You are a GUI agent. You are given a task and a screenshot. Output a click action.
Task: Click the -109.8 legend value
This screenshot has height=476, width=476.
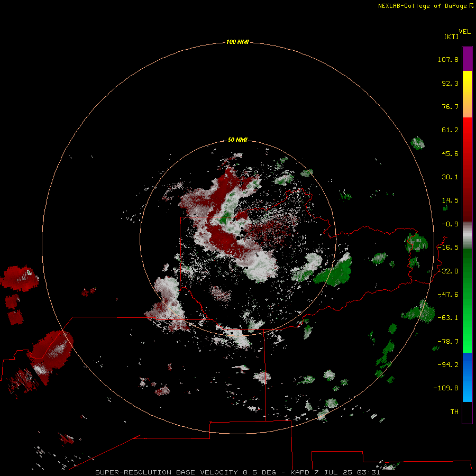[446, 388]
